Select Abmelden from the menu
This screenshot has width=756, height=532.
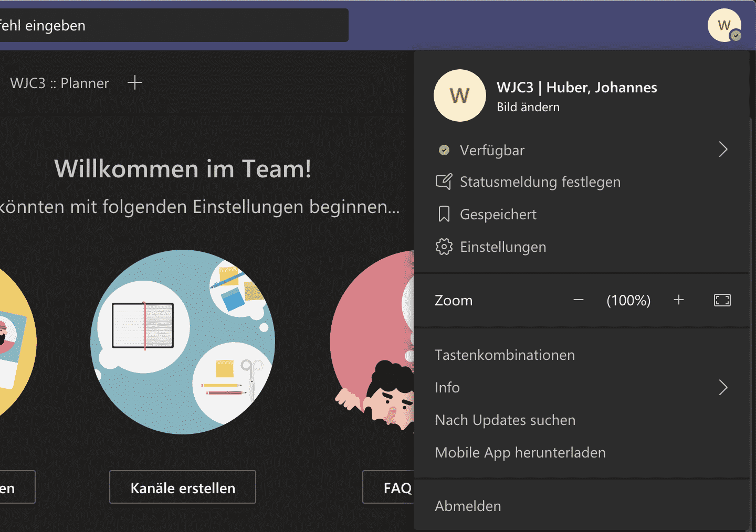pyautogui.click(x=467, y=506)
